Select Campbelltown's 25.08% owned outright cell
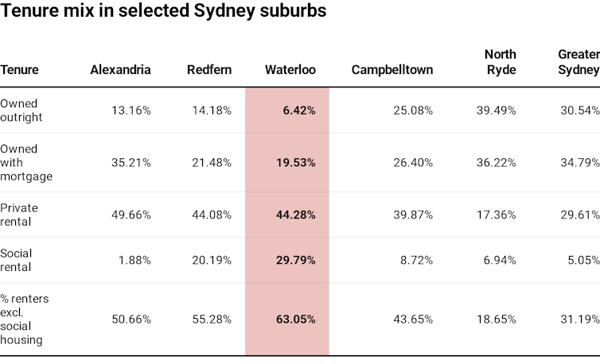Screen dimensions: 600x364 [x=413, y=110]
